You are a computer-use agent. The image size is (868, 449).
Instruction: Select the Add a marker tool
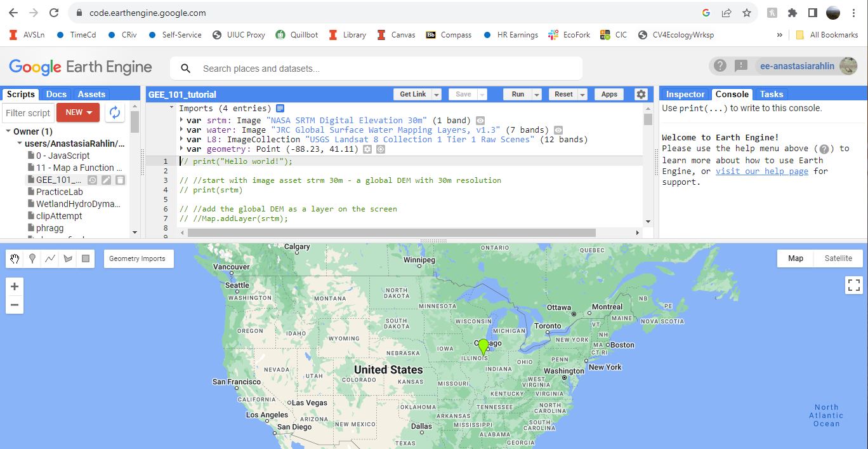[32, 258]
